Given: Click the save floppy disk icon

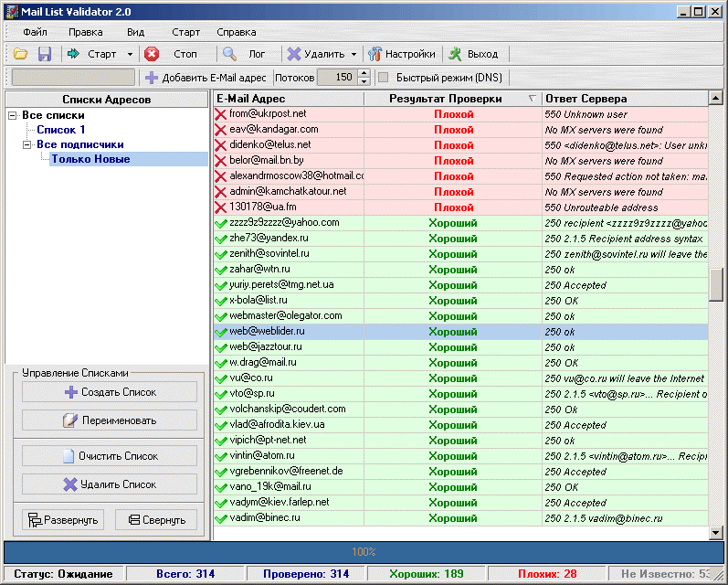Looking at the screenshot, I should (x=44, y=55).
